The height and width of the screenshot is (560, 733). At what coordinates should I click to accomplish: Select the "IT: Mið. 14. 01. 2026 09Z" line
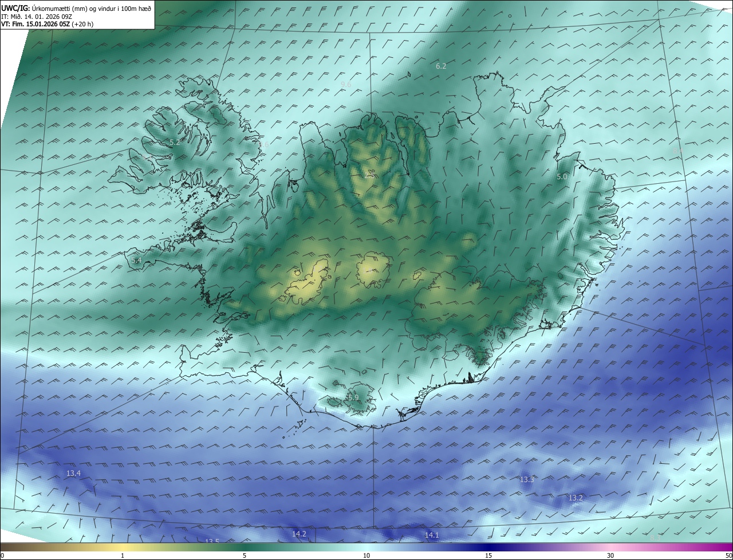coord(37,16)
